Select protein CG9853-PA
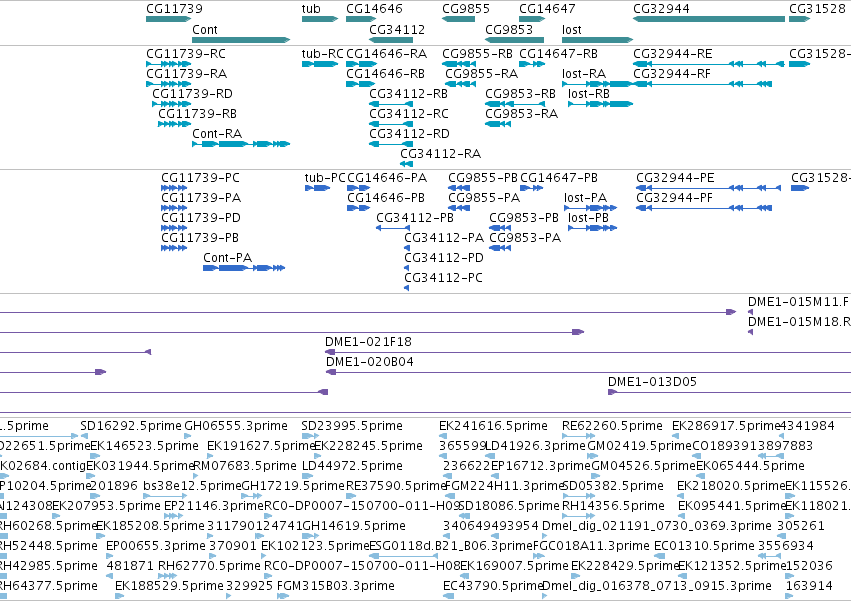851x601 pixels. point(500,248)
